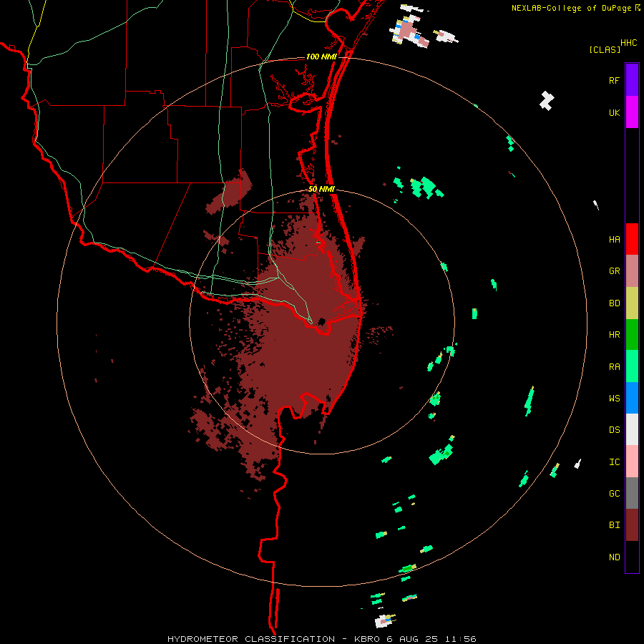This screenshot has height=644, width=644.
Task: Click the HR dark green legend swatch
Action: click(x=632, y=334)
